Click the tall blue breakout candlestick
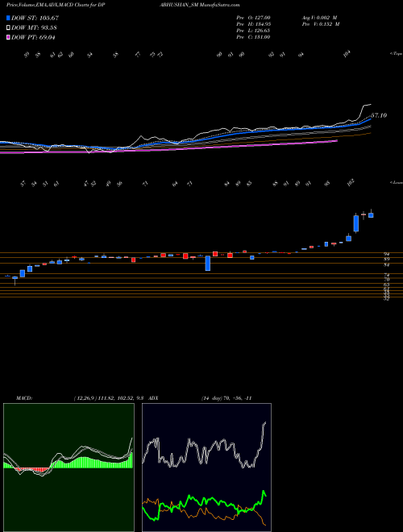Screen dimensions: 403x532 355,223
